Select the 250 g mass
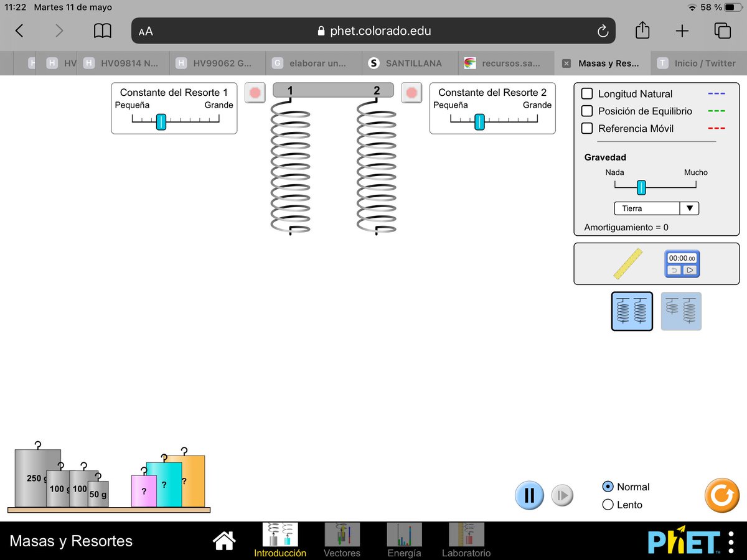This screenshot has height=560, width=747. pos(37,478)
